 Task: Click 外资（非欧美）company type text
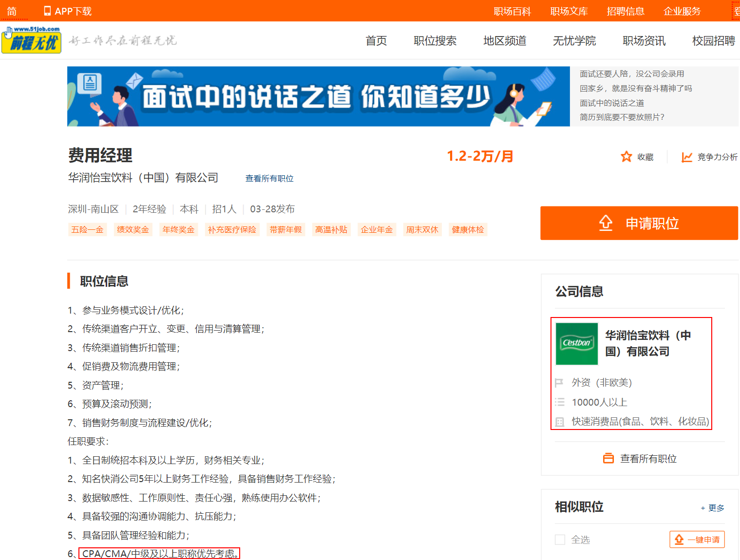[x=602, y=383]
